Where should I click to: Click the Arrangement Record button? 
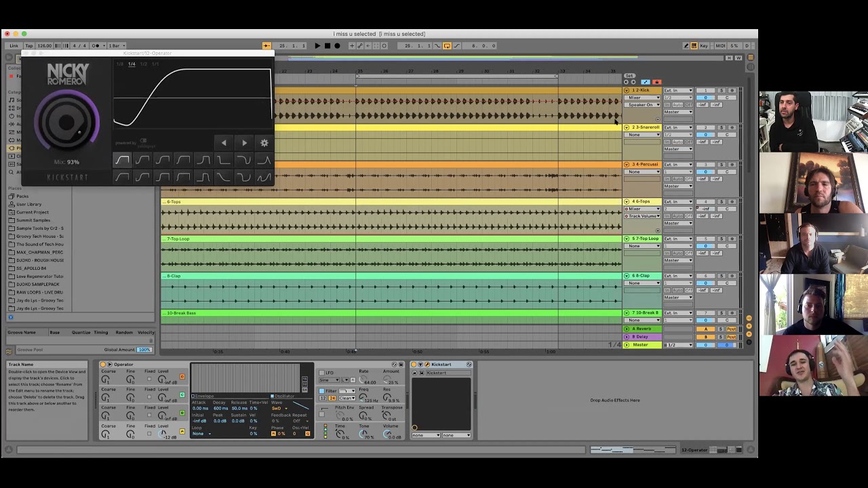(337, 46)
